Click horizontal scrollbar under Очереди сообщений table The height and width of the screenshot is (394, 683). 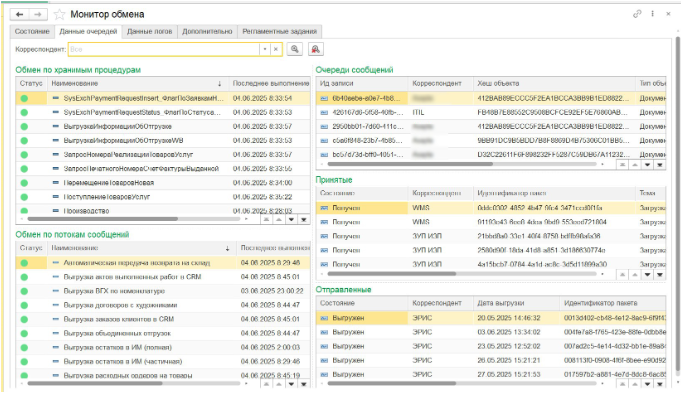point(410,164)
